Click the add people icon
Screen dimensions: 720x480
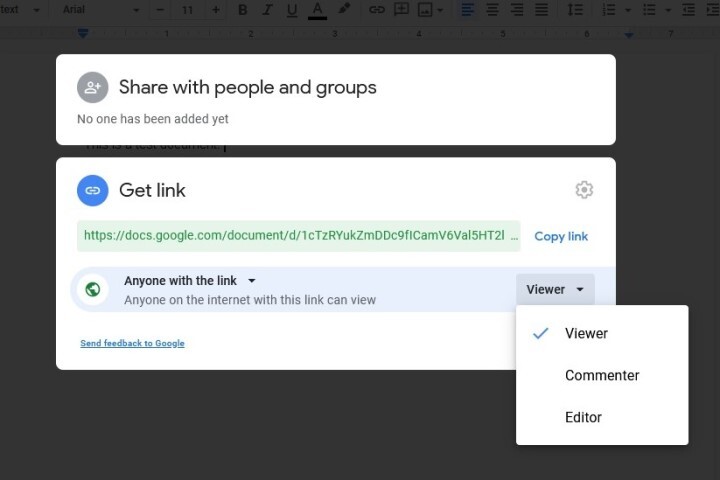[x=93, y=87]
